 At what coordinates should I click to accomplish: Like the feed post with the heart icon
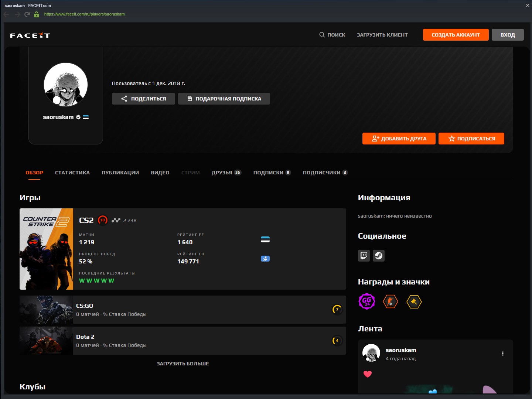(x=368, y=374)
